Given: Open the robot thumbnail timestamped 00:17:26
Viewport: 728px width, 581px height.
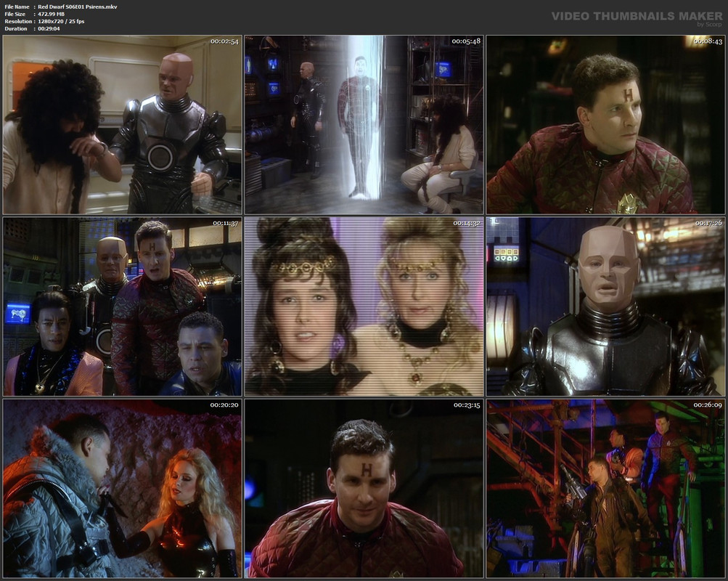Looking at the screenshot, I should pyautogui.click(x=605, y=306).
